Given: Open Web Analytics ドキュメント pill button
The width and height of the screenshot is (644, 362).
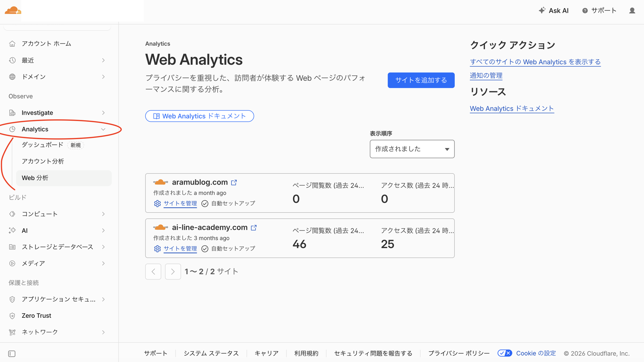Looking at the screenshot, I should point(200,116).
